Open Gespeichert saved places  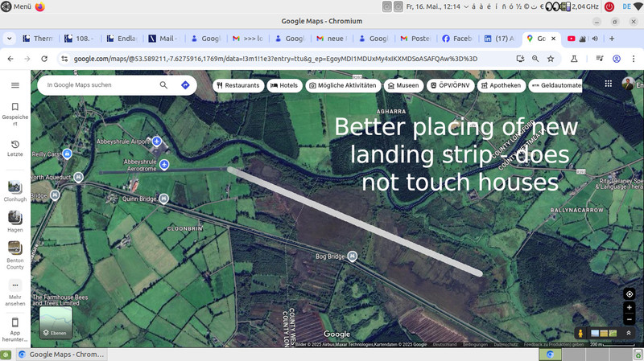coord(14,113)
